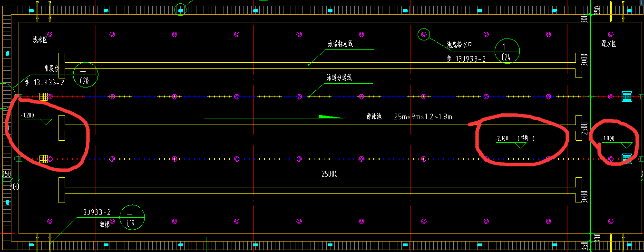Select the detail callout circle labeled 19
Viewport: 644px width, 252px height.
pyautogui.click(x=132, y=217)
